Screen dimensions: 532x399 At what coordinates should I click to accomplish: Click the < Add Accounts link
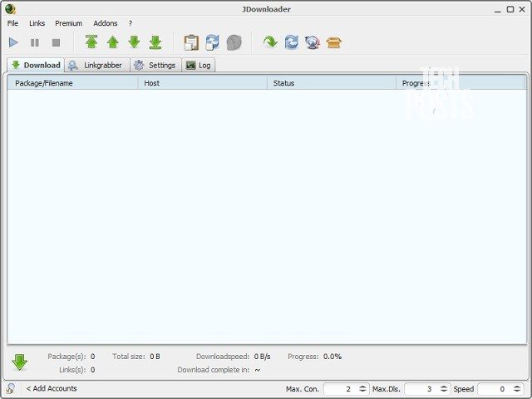coord(52,388)
